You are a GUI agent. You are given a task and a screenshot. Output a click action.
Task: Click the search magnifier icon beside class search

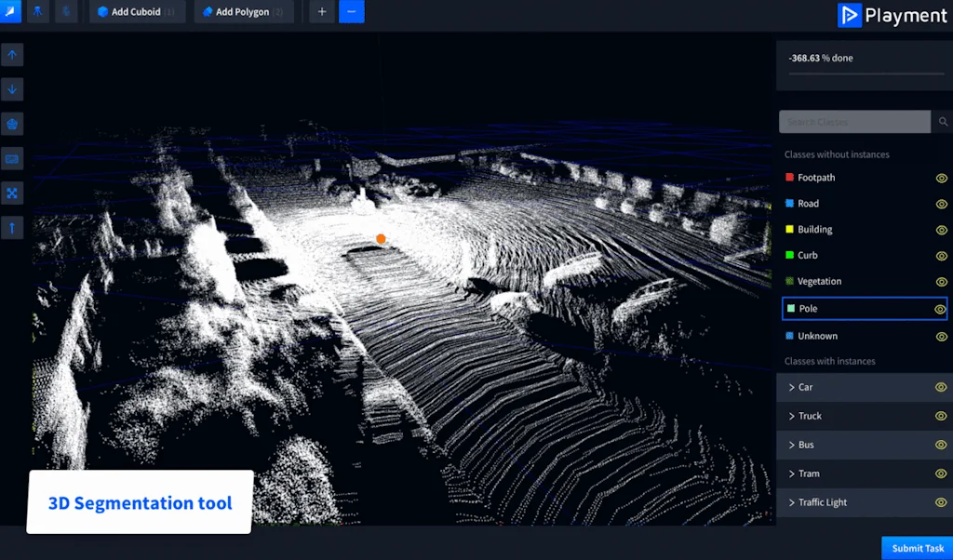point(943,122)
